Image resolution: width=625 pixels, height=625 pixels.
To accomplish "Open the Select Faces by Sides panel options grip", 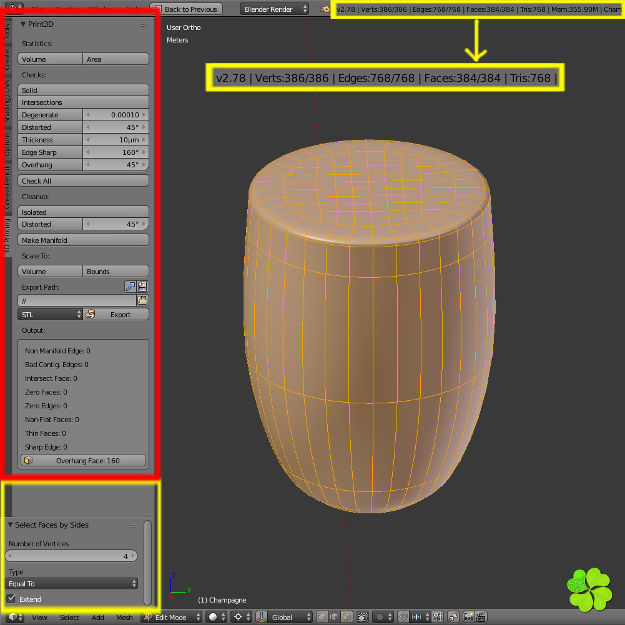I will 133,526.
